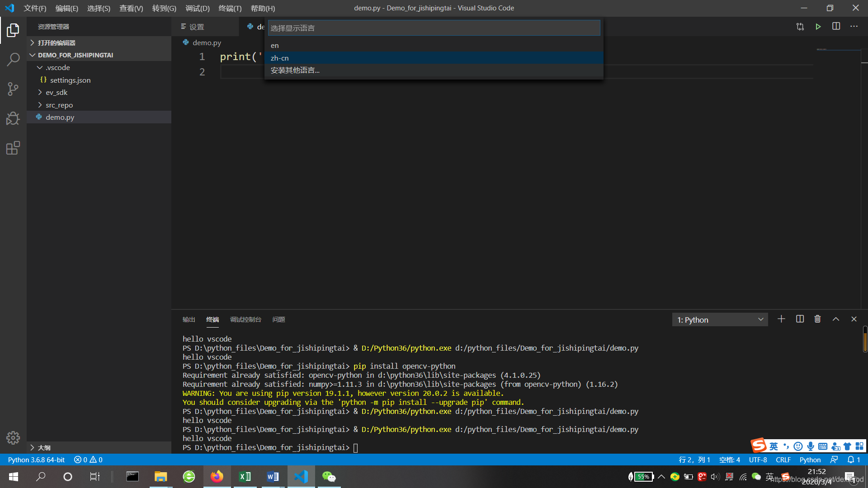Screen dimensions: 868x488
Task: Maximize terminal panel with up chevron
Action: (x=836, y=319)
